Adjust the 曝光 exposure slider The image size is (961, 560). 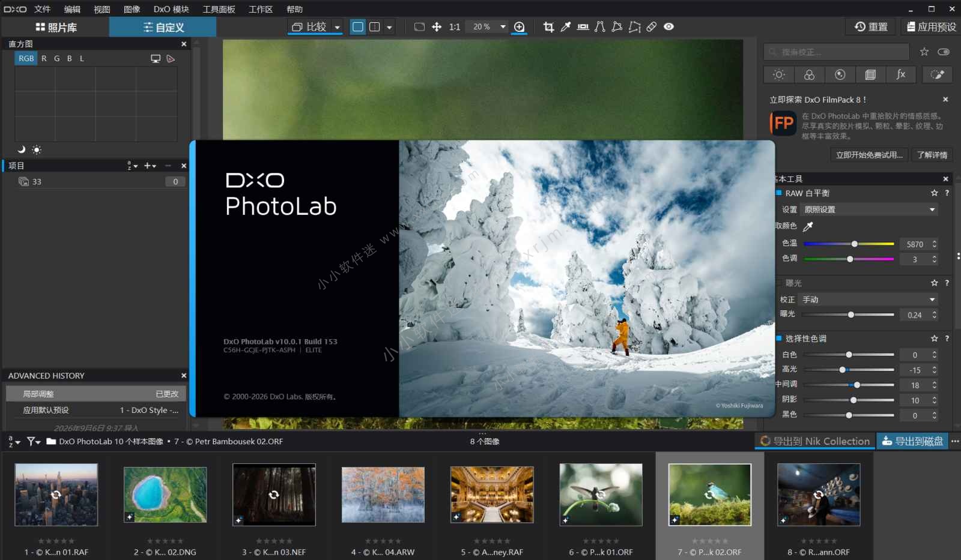point(849,315)
